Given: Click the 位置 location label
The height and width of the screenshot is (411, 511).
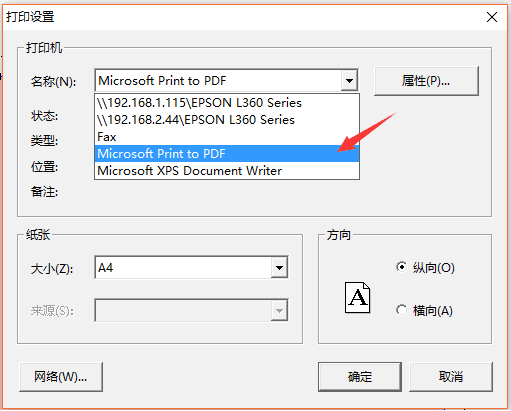Looking at the screenshot, I should [x=44, y=166].
